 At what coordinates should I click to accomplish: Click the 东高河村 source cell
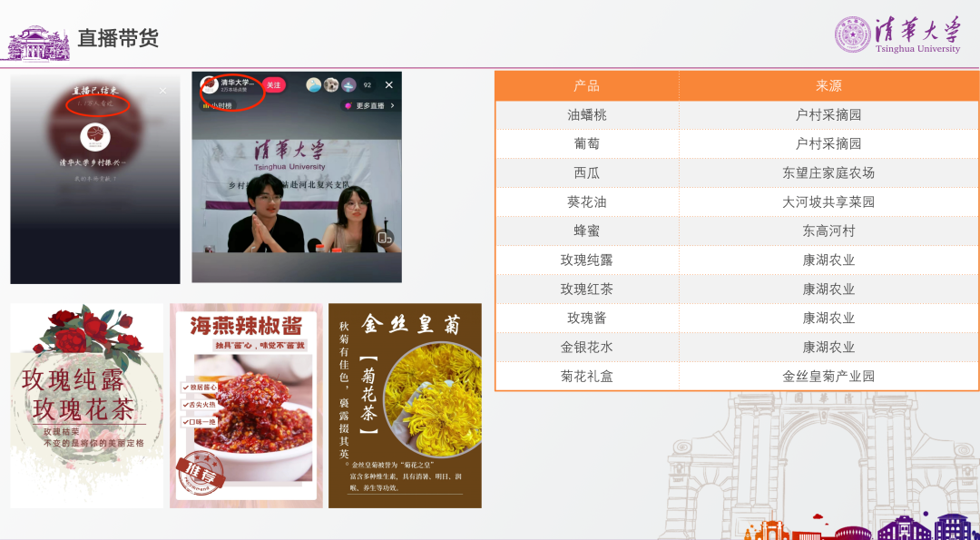(828, 231)
